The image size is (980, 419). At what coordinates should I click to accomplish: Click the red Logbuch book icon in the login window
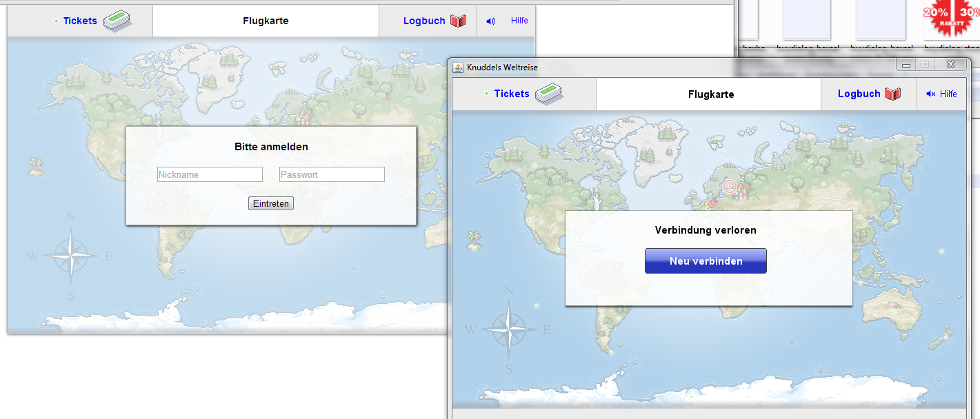coord(458,21)
